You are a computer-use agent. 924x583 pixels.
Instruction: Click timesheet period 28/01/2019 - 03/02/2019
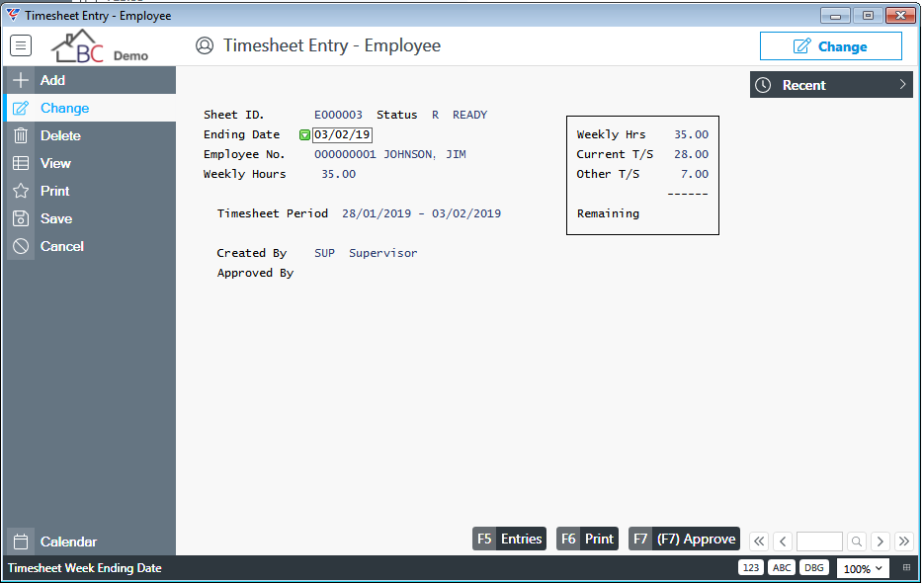tap(421, 213)
